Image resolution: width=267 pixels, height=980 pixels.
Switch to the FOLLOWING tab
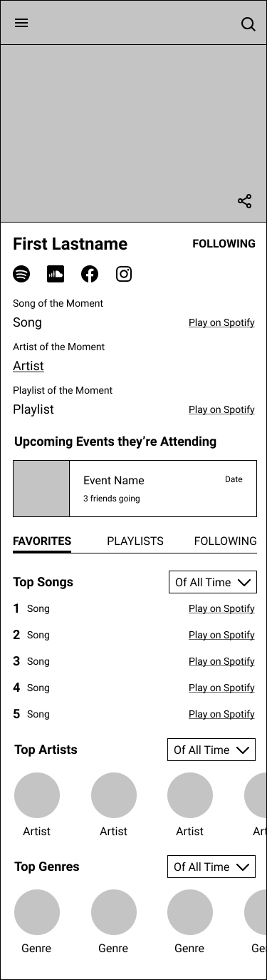point(225,541)
